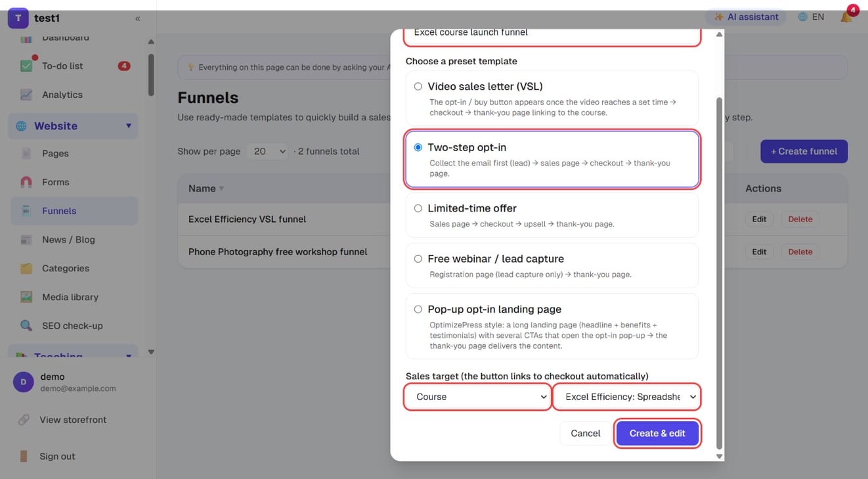Image resolution: width=868 pixels, height=479 pixels.
Task: Click the Categories folder icon
Action: (x=26, y=268)
